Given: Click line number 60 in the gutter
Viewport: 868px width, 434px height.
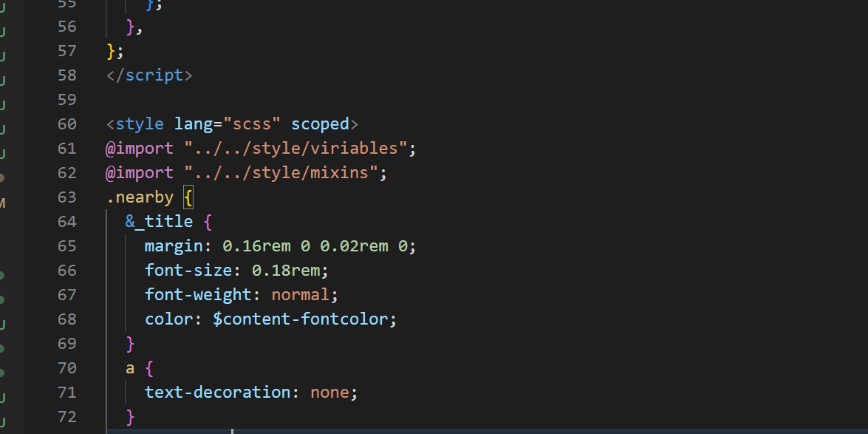Looking at the screenshot, I should pyautogui.click(x=66, y=123).
